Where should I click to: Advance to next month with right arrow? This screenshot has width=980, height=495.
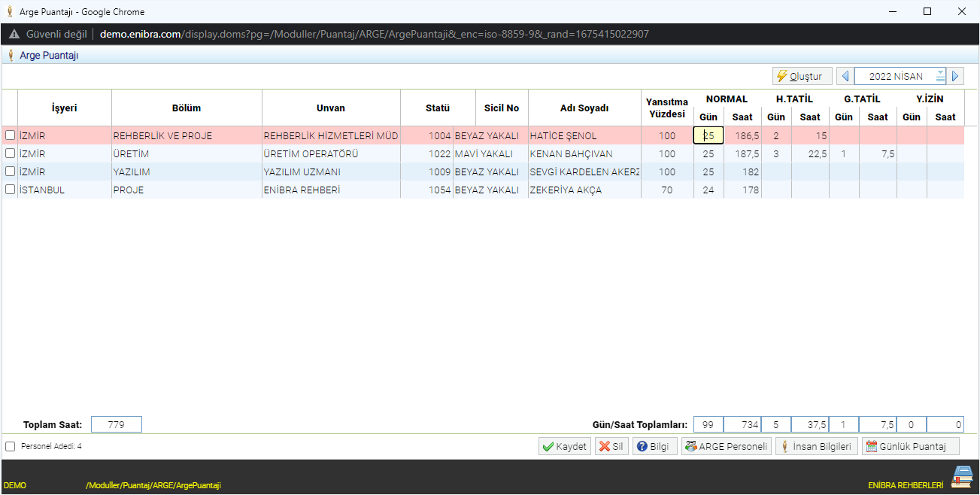[955, 76]
